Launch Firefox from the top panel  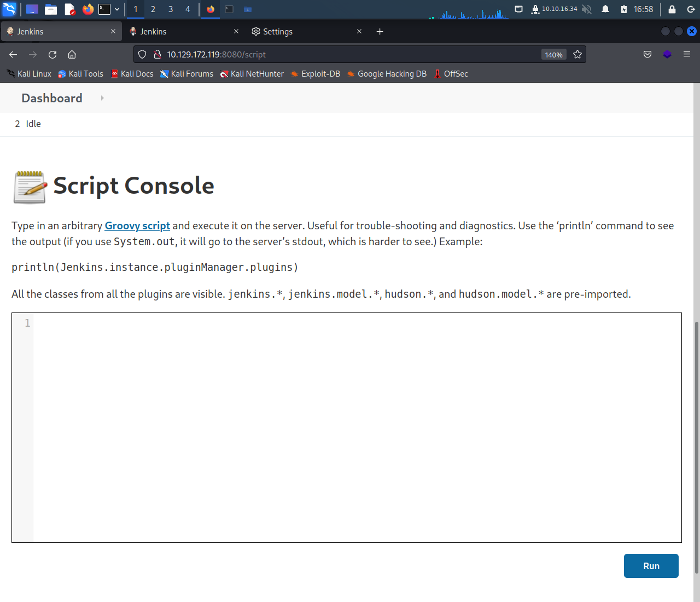[87, 9]
